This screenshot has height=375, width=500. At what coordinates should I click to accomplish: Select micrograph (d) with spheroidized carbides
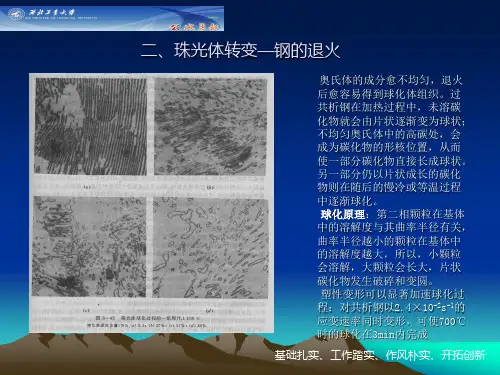[210, 248]
